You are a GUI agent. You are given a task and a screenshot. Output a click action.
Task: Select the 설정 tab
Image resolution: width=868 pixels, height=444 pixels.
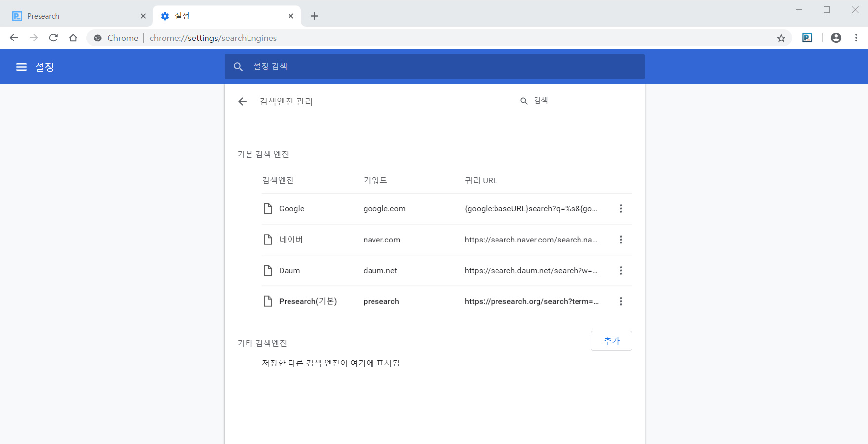[x=227, y=16]
